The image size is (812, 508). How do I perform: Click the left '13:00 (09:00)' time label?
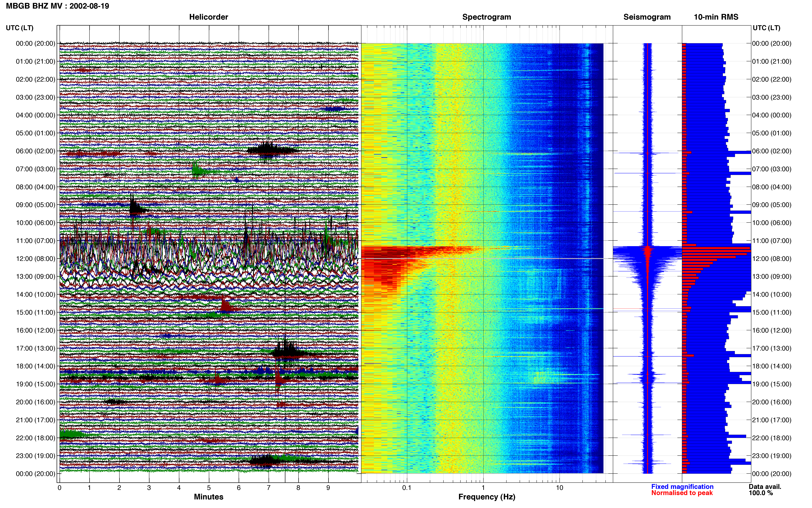(36, 277)
